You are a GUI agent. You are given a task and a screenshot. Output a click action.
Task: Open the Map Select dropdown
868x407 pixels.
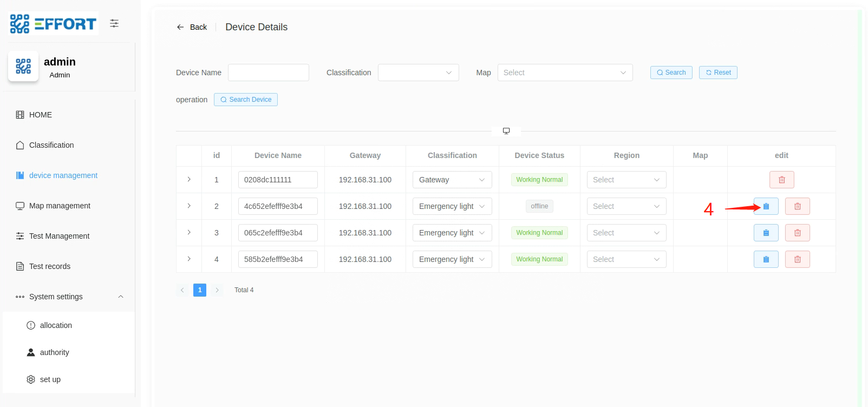[564, 73]
